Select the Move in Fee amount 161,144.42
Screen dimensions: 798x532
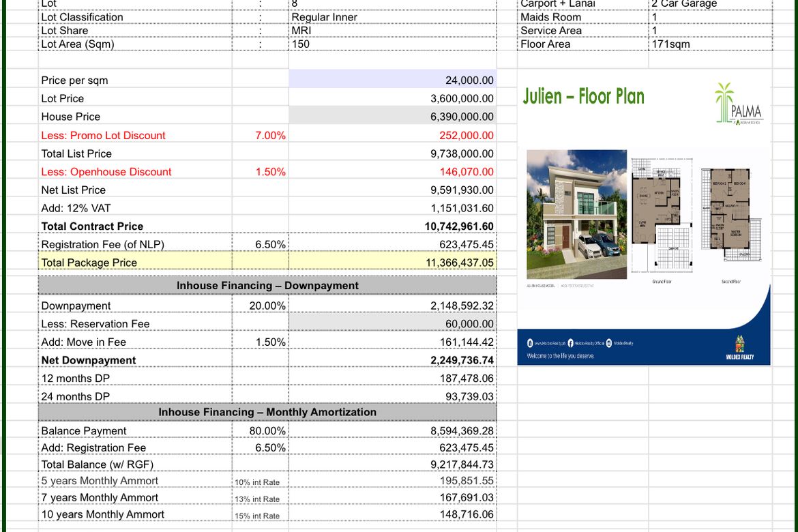(467, 342)
